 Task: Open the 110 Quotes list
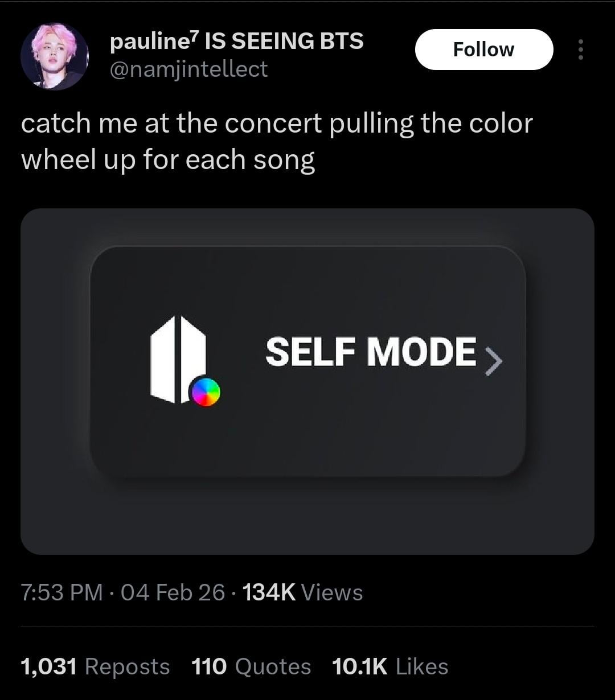point(251,666)
